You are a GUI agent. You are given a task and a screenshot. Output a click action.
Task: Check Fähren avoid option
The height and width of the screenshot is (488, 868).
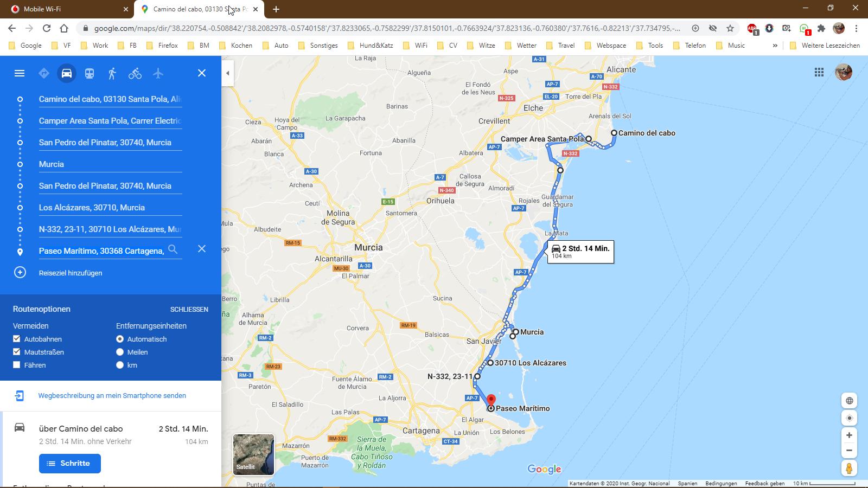(x=17, y=365)
